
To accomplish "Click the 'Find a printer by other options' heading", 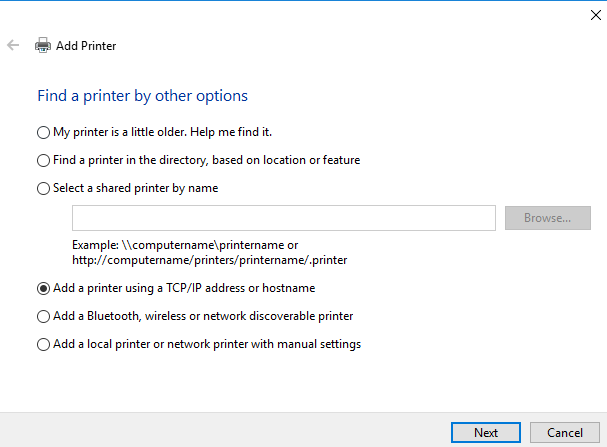I will (x=142, y=96).
